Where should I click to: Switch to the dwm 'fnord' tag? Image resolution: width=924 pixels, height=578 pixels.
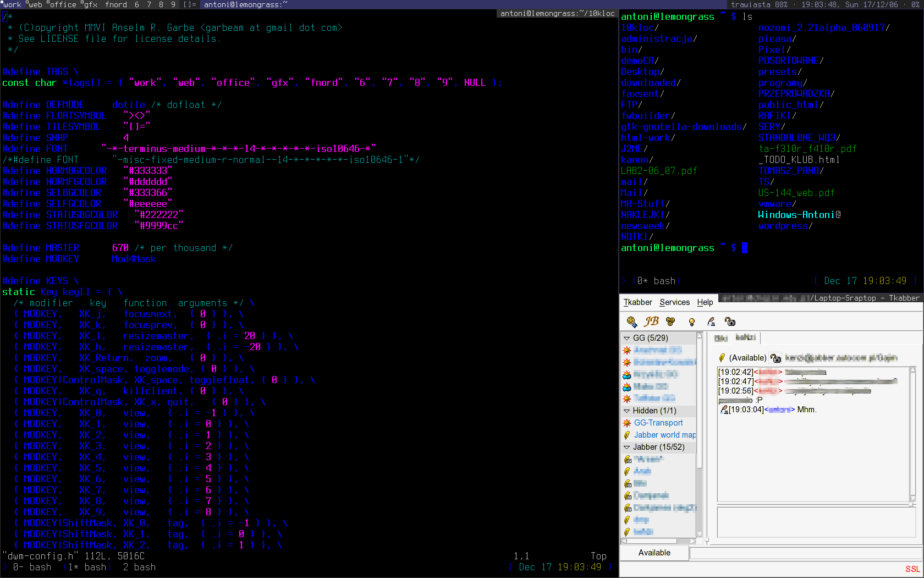coord(116,4)
